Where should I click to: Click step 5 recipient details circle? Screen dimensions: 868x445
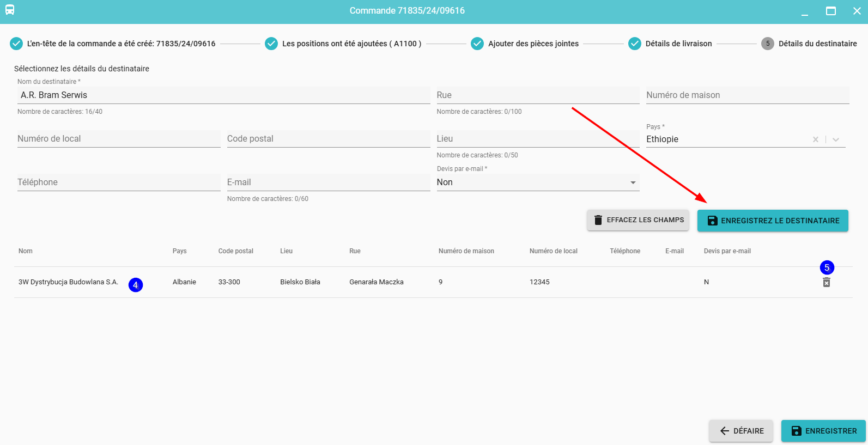pos(767,44)
